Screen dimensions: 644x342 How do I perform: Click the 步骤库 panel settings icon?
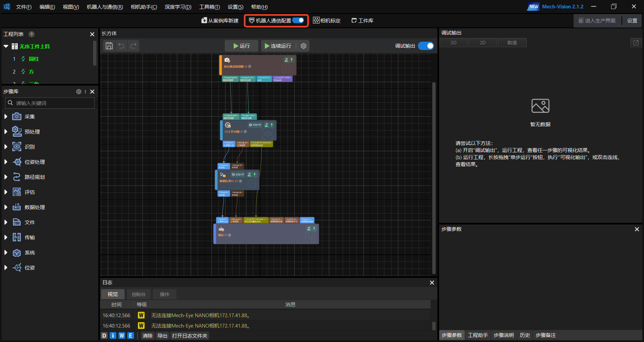coord(79,92)
